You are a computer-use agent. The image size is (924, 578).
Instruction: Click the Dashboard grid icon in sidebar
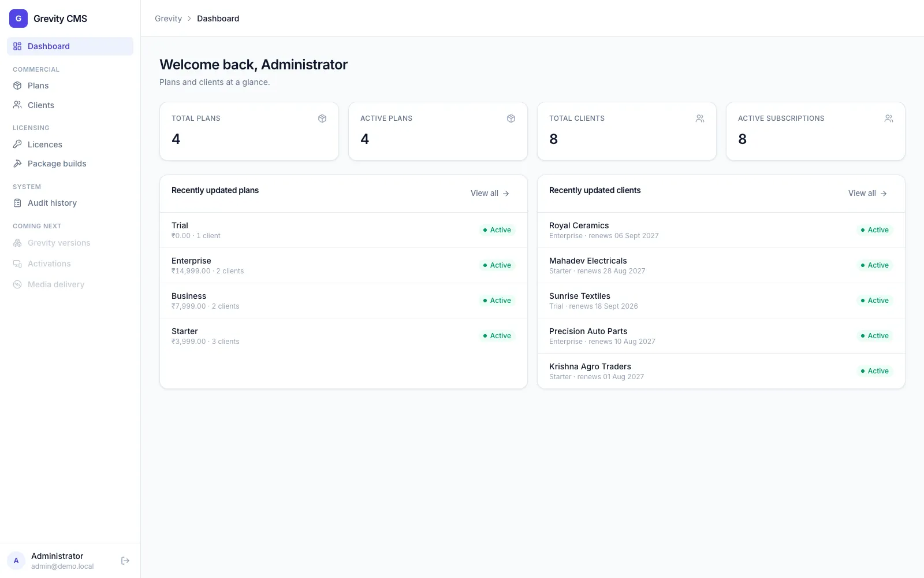[17, 46]
